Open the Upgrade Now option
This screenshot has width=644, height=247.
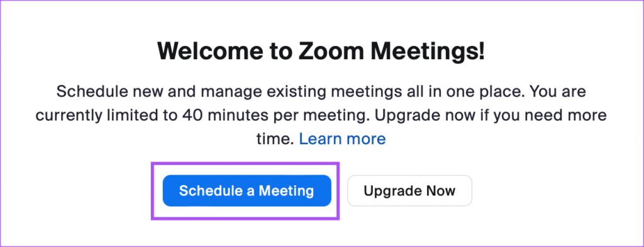(x=409, y=190)
